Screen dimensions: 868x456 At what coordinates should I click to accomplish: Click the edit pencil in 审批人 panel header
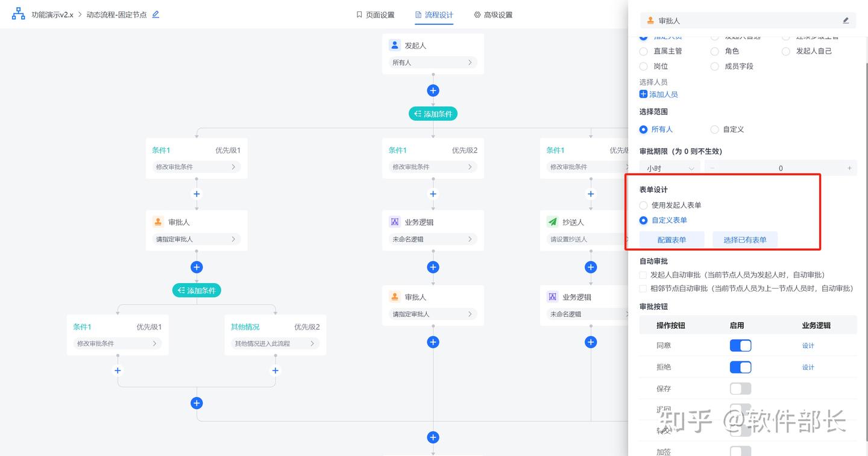tap(846, 20)
